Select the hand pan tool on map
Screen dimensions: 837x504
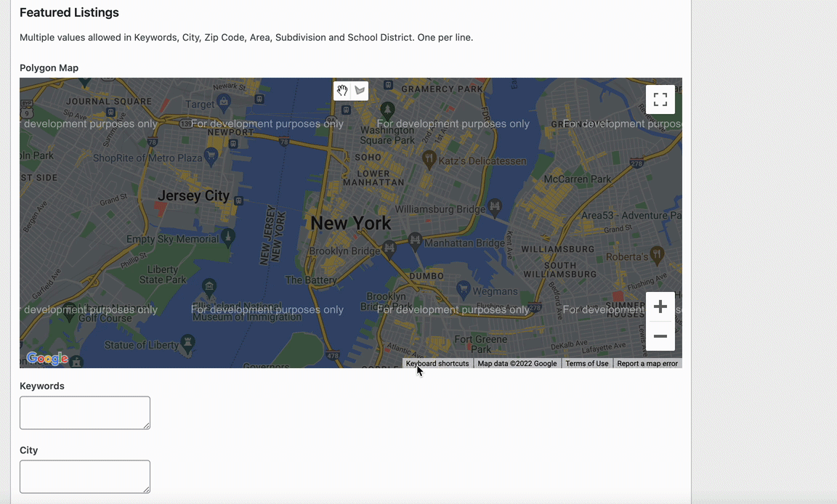pos(342,91)
